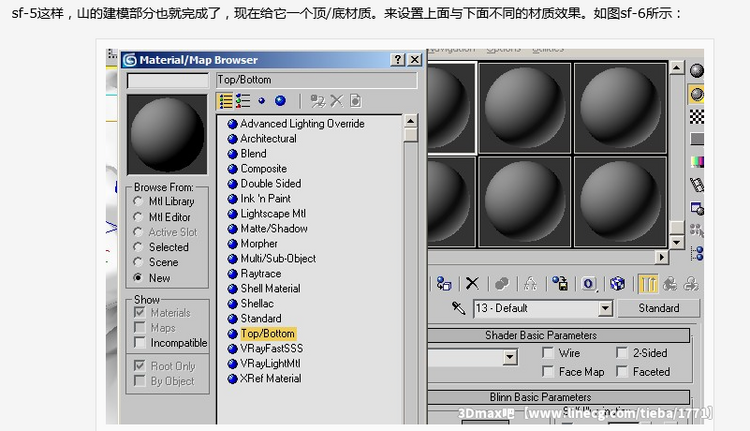The width and height of the screenshot is (750, 431).
Task: Click Standard material type button
Action: point(658,308)
